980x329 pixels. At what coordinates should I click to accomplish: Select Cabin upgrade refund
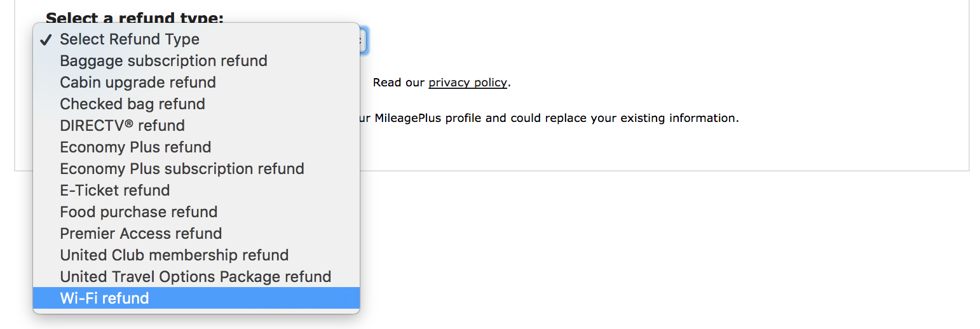(x=138, y=83)
